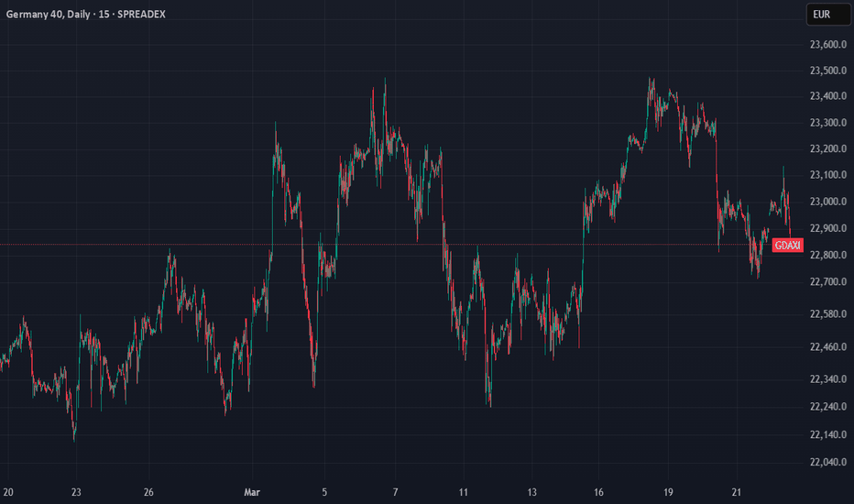The width and height of the screenshot is (854, 504).
Task: Click date label 21 on time axis
Action: coord(737,493)
